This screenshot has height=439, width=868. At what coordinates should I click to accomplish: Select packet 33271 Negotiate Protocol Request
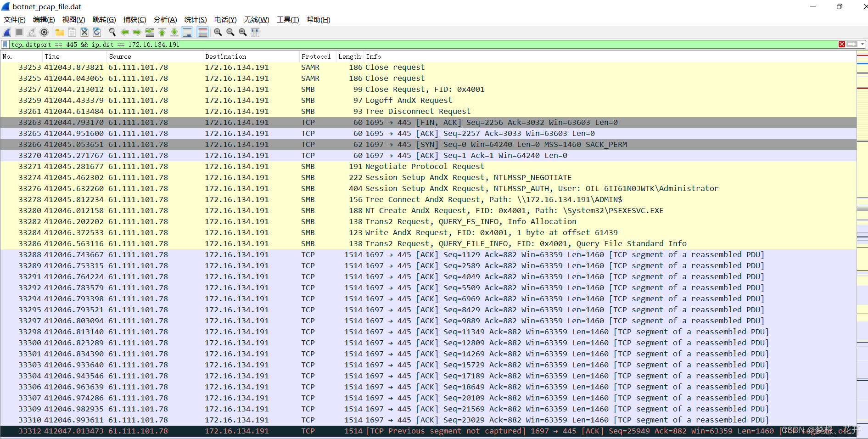[x=428, y=167]
